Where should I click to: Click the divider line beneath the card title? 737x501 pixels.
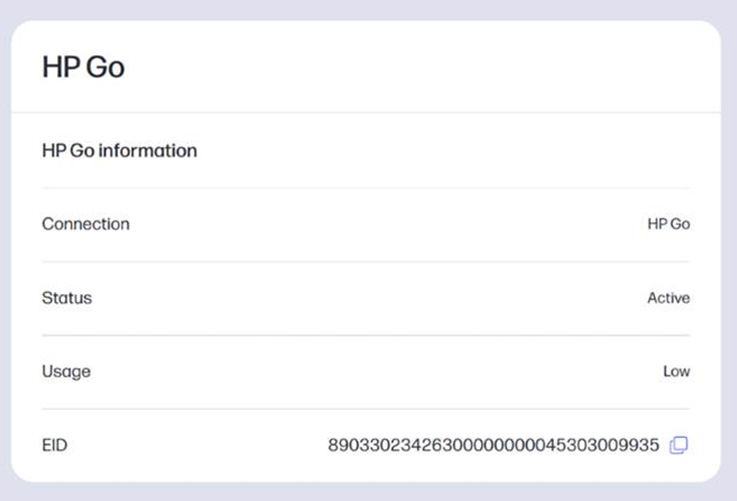(368, 112)
